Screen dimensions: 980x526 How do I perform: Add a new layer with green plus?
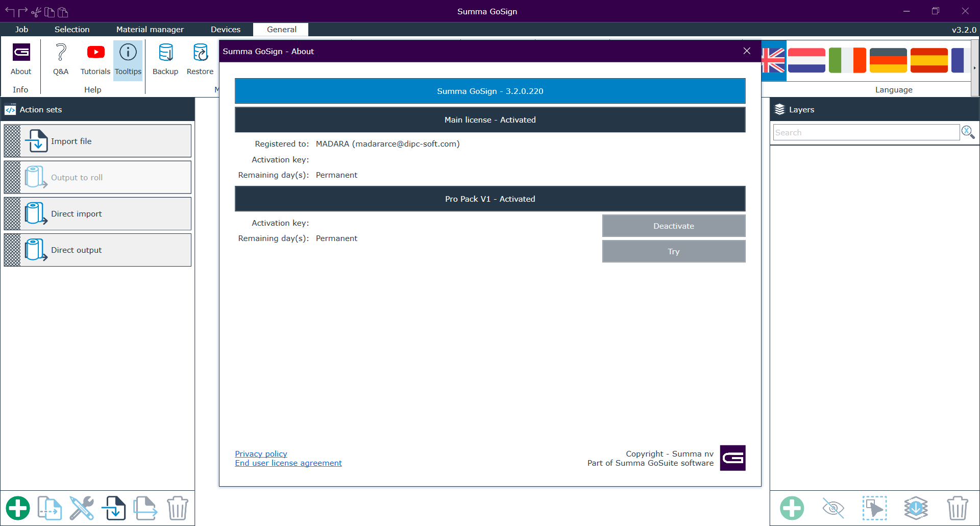(792, 508)
